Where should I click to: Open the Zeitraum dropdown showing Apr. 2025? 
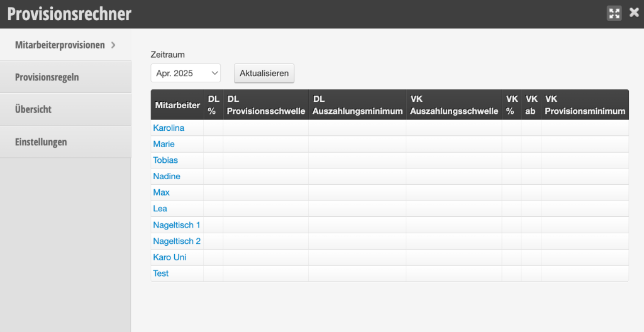[186, 73]
